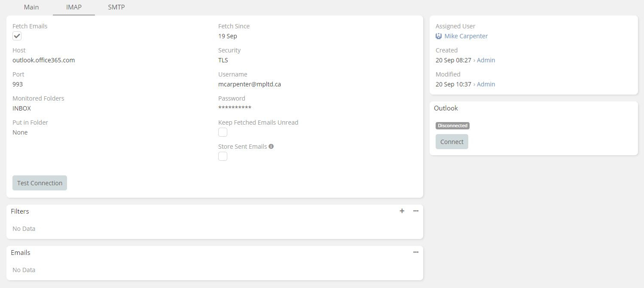This screenshot has width=644, height=288.
Task: Select the IMAP tab
Action: (74, 7)
